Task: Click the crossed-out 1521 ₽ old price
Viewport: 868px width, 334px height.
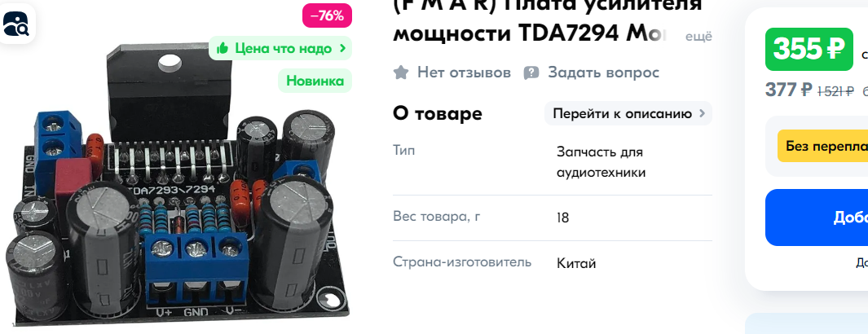Action: click(x=836, y=92)
